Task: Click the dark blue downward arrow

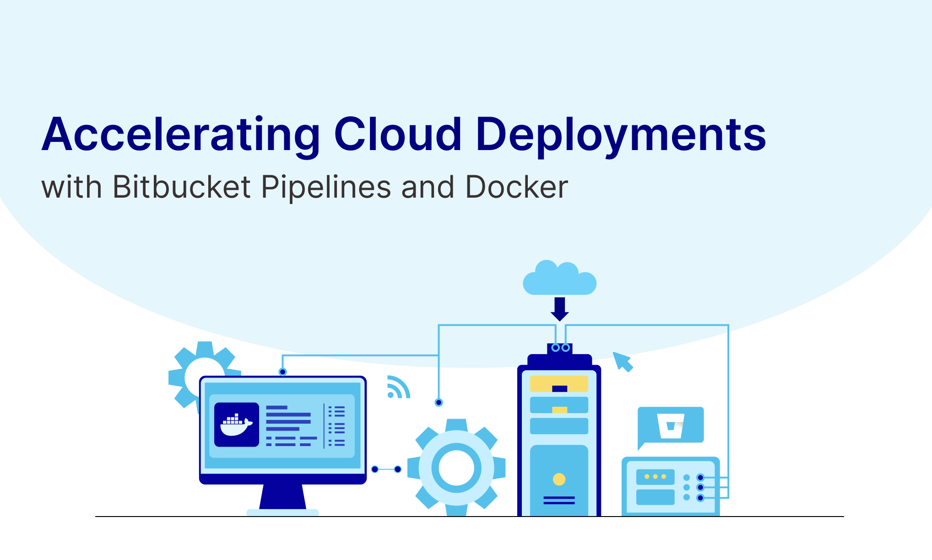Action: 559,309
